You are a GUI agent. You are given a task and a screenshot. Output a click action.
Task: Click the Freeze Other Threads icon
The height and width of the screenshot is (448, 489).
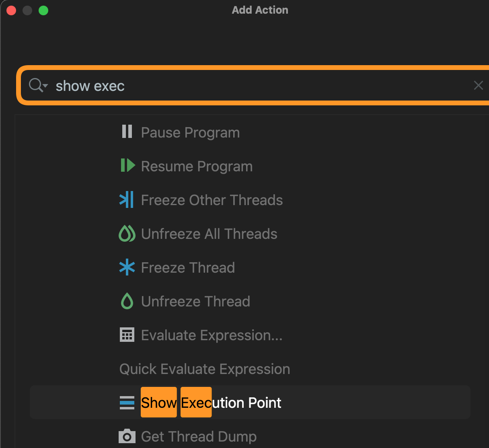click(x=127, y=199)
